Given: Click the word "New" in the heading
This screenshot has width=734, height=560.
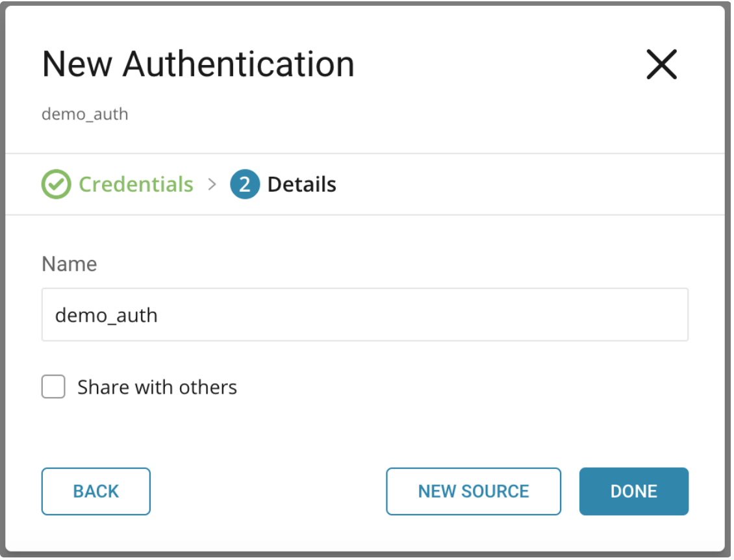Looking at the screenshot, I should [78, 64].
